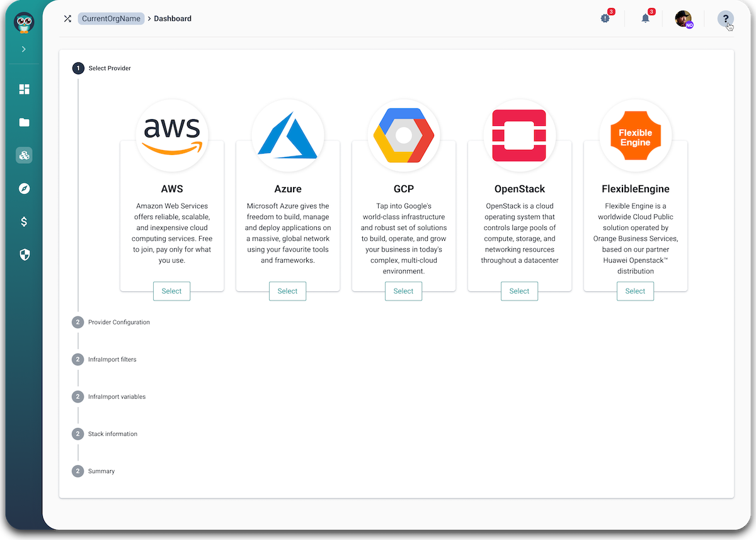Click the OpenStack red logo

coord(520,135)
